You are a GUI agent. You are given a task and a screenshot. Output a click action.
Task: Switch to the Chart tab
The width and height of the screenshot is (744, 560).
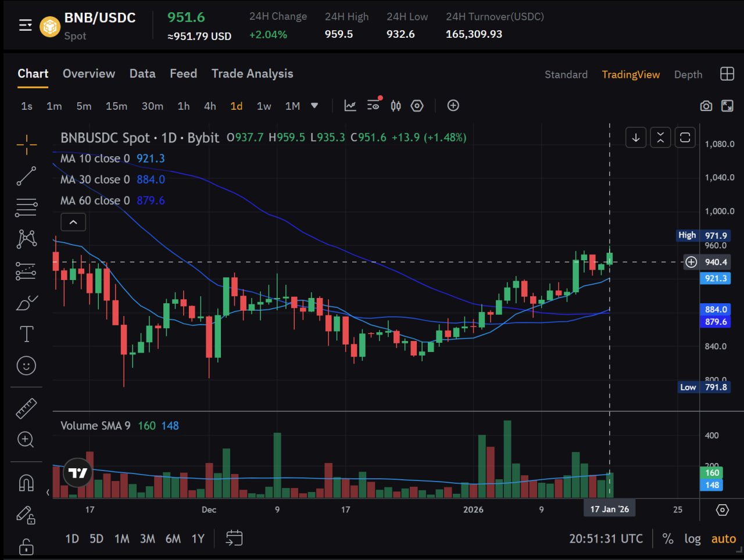pos(33,74)
